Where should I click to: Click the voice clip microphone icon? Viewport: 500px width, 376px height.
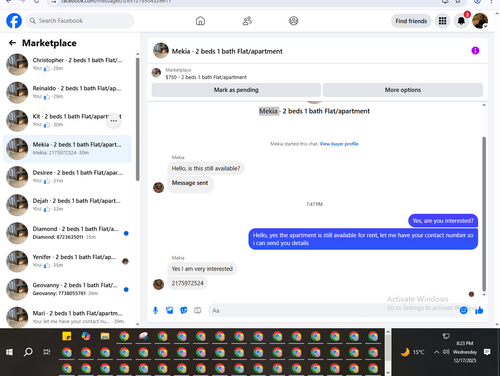pos(155,310)
